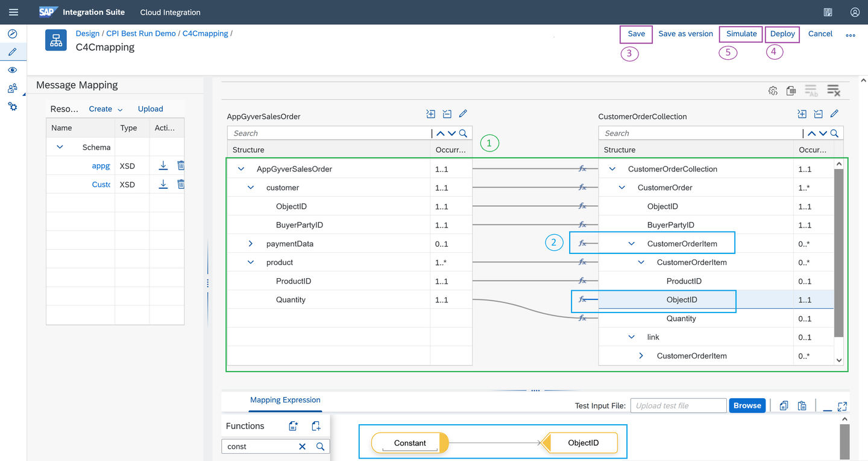
Task: Collapse the link node in target
Action: pos(632,337)
